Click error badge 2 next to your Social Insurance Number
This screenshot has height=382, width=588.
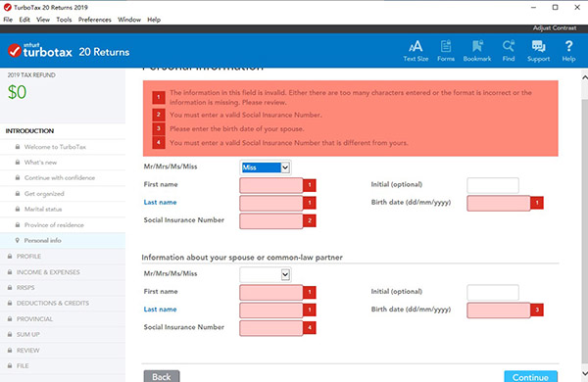coord(310,220)
